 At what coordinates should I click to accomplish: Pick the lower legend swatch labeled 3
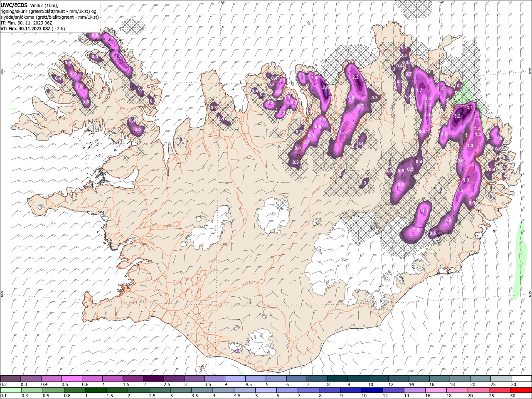pyautogui.click(x=181, y=390)
